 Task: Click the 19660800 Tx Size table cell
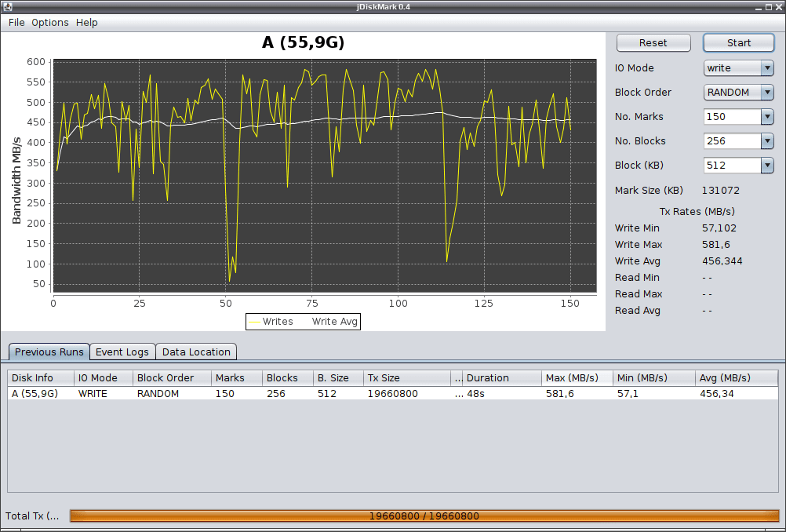click(407, 394)
